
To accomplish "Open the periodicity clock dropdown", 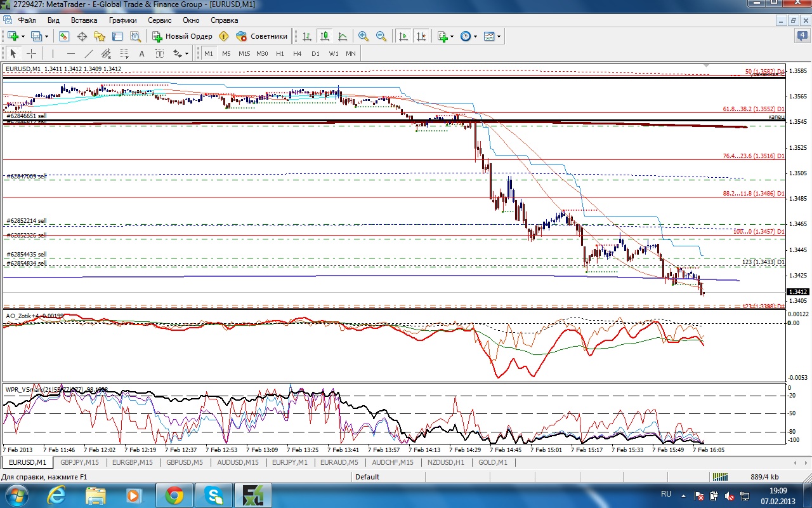I will click(x=468, y=36).
